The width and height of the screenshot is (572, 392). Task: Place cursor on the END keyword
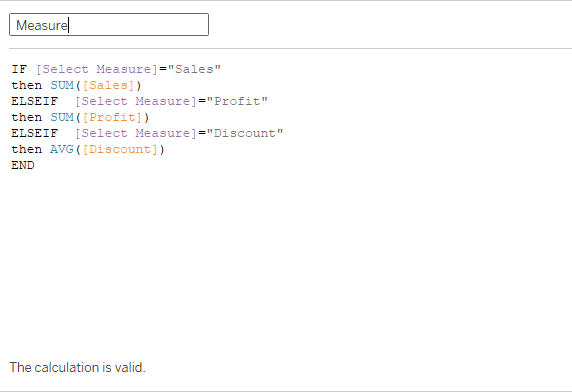(x=23, y=165)
